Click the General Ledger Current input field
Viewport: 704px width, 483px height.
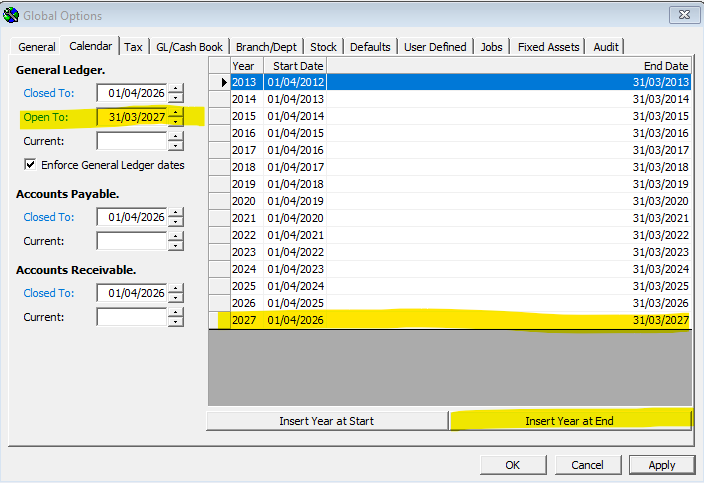131,141
